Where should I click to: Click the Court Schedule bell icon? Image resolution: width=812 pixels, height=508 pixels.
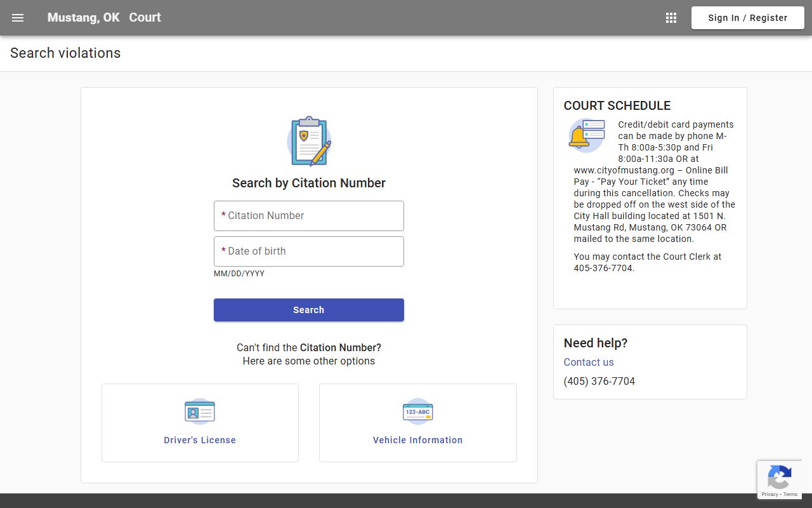tap(586, 135)
